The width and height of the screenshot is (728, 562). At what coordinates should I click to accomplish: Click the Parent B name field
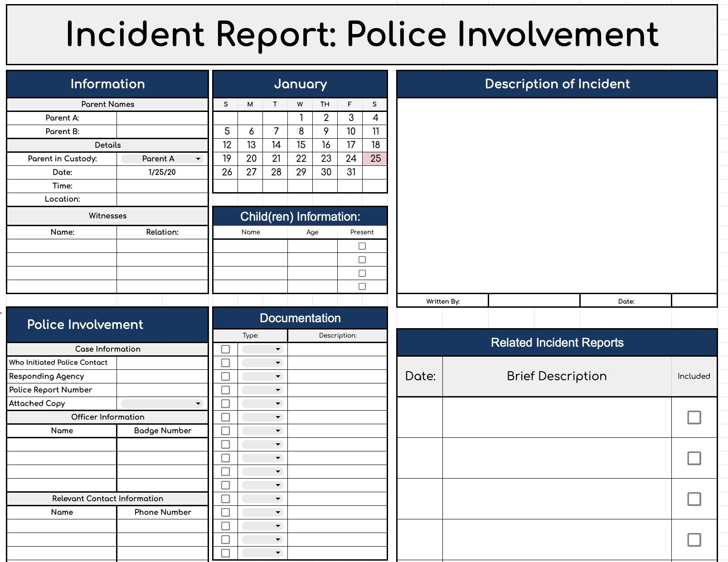point(162,131)
